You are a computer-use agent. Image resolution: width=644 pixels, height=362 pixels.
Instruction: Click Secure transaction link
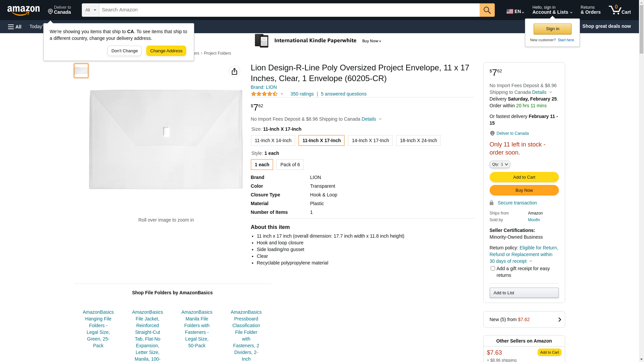coord(517,203)
